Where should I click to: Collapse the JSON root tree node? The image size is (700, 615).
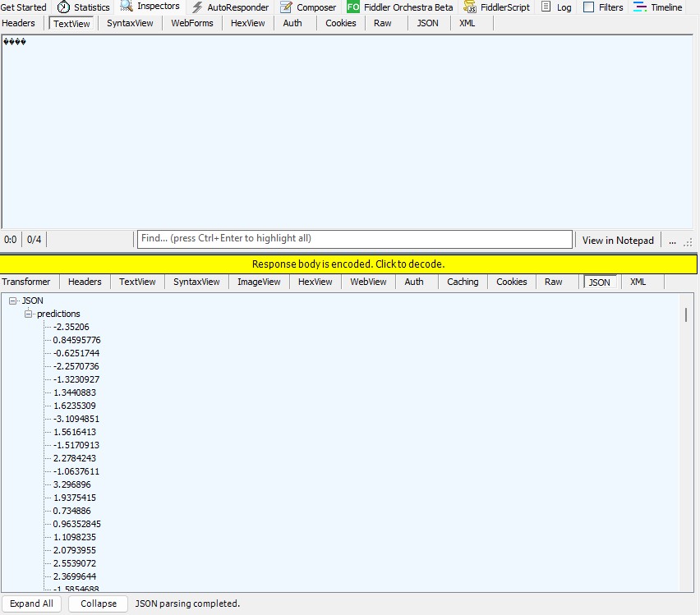[13, 301]
